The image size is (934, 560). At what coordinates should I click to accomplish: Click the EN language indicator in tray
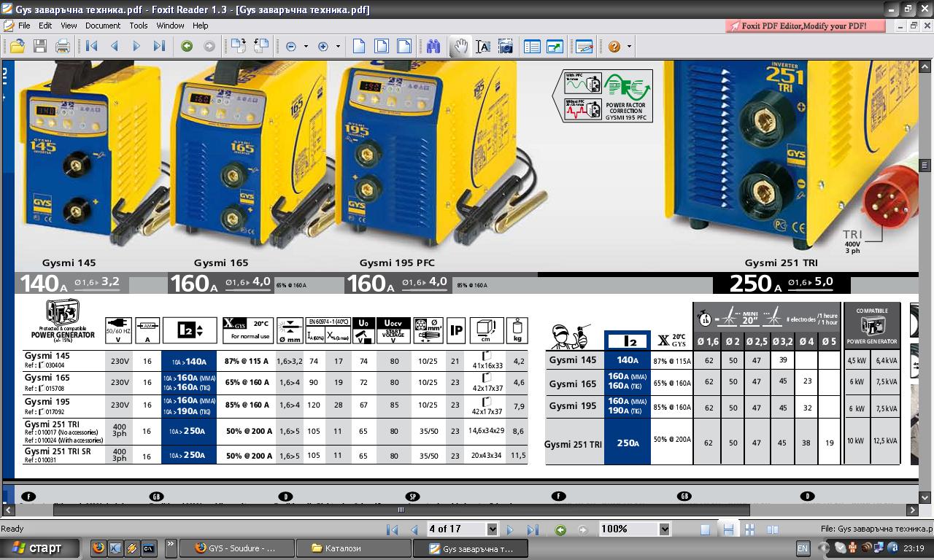click(803, 548)
